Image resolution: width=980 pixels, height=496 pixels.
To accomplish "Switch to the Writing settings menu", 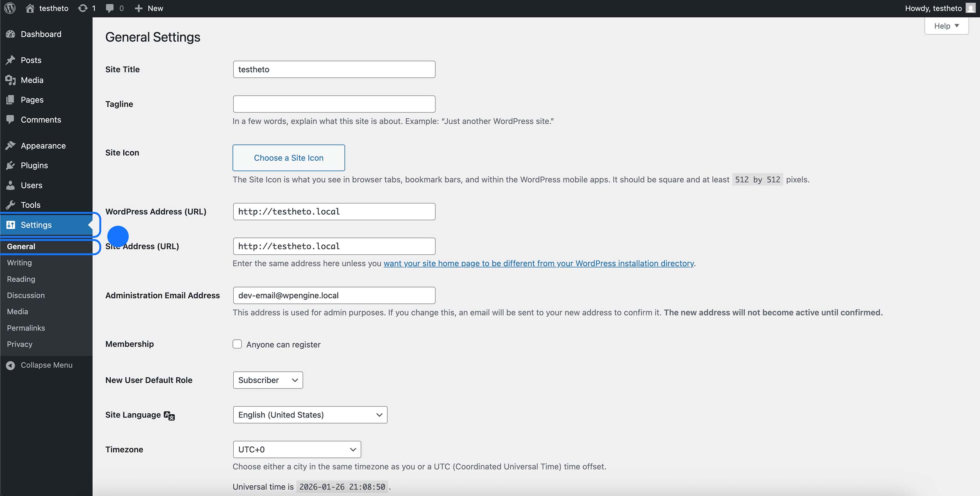I will pos(19,262).
